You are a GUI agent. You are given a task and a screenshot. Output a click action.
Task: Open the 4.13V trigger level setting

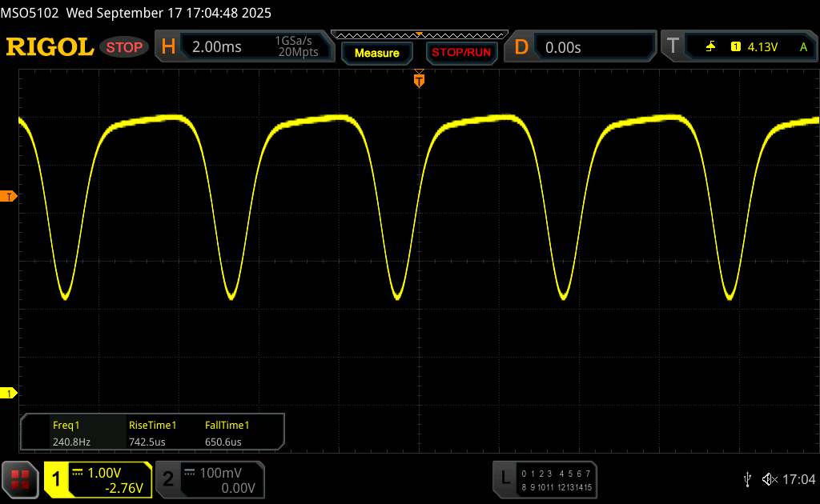(x=762, y=47)
